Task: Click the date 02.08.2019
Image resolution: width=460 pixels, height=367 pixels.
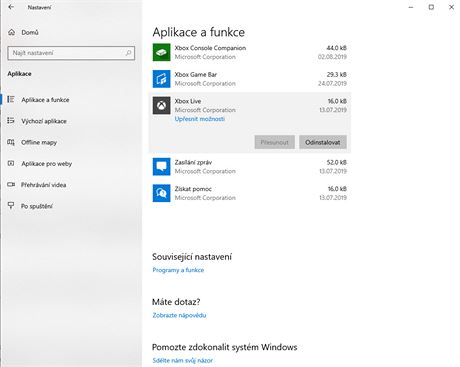Action: (332, 57)
